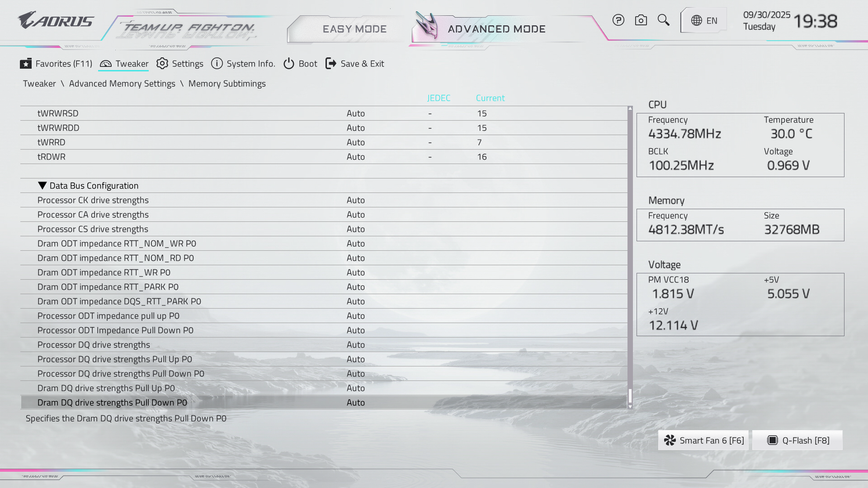868x488 pixels.
Task: Go to Advanced Memory Settings breadcrumb
Action: pos(122,84)
